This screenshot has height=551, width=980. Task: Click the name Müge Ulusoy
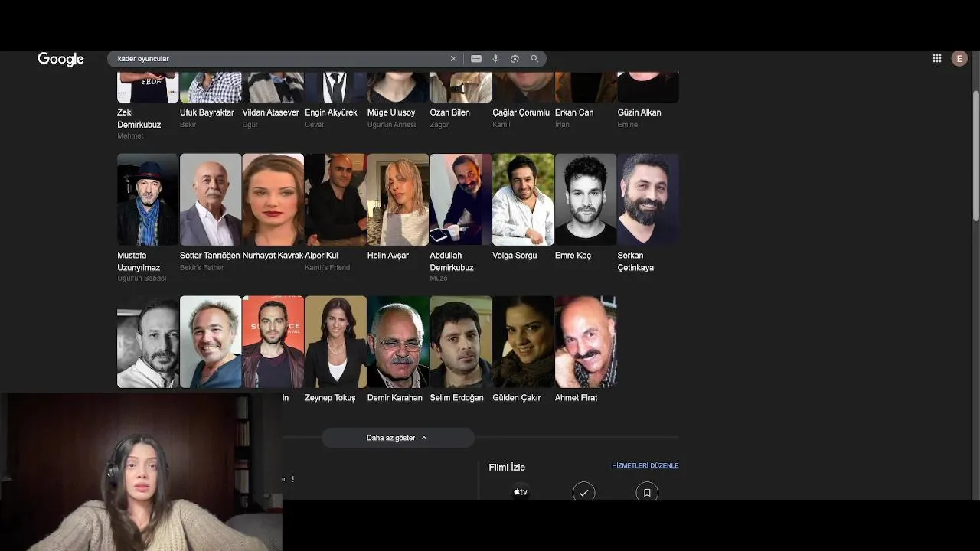coord(391,112)
